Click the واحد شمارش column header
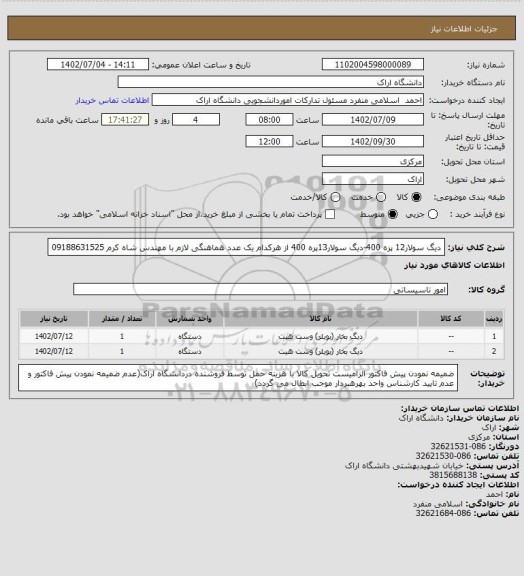 (x=190, y=318)
